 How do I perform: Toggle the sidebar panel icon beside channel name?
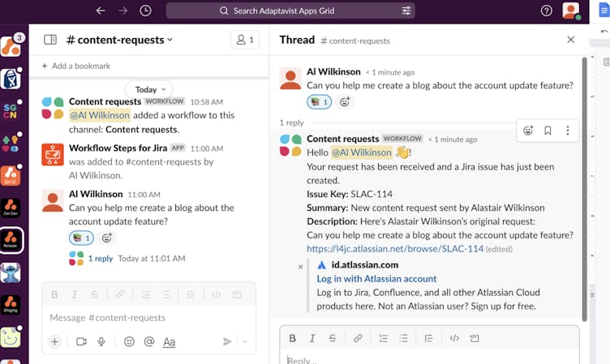point(50,40)
